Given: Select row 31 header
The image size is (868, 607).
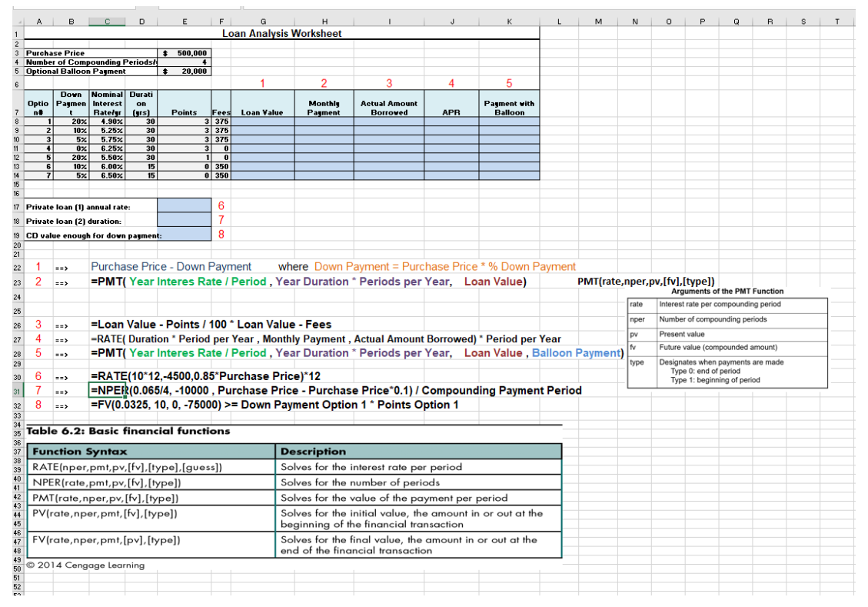Looking at the screenshot, I should pos(17,391).
